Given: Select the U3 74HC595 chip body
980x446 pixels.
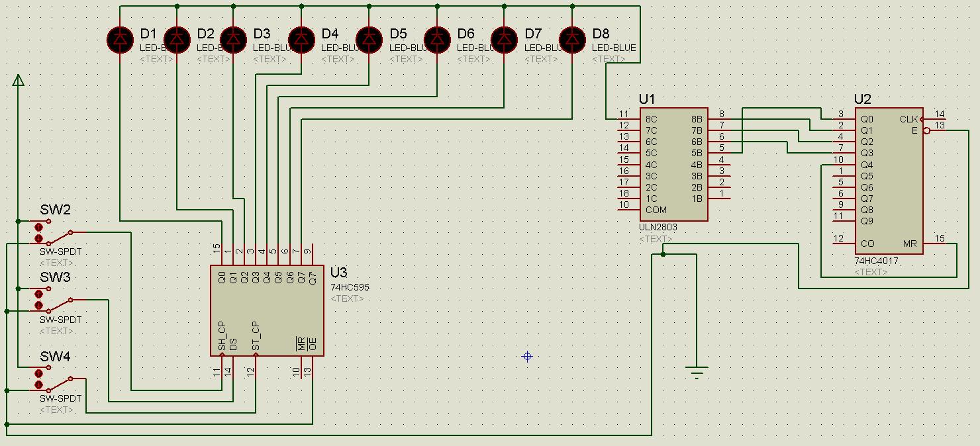Looking at the screenshot, I should (x=268, y=311).
